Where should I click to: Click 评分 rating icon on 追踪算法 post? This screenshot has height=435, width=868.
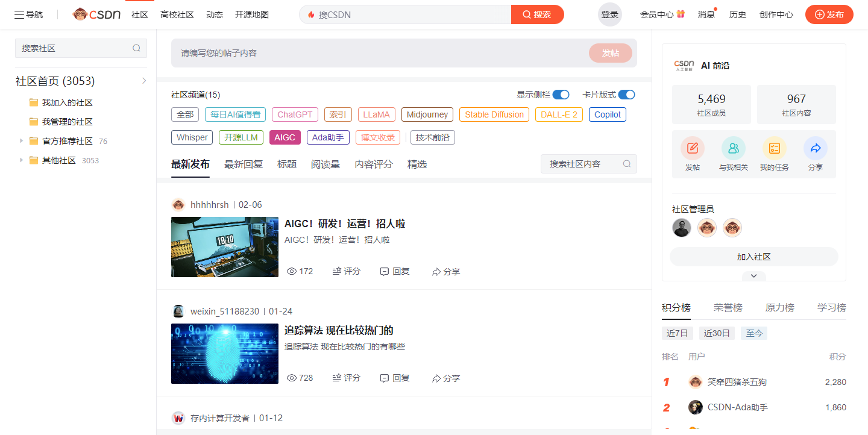337,378
